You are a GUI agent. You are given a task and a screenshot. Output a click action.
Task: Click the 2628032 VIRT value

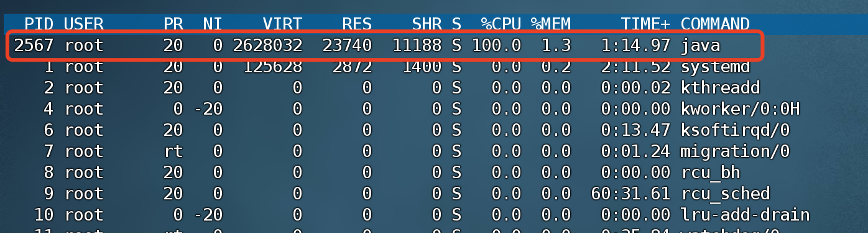point(268,45)
